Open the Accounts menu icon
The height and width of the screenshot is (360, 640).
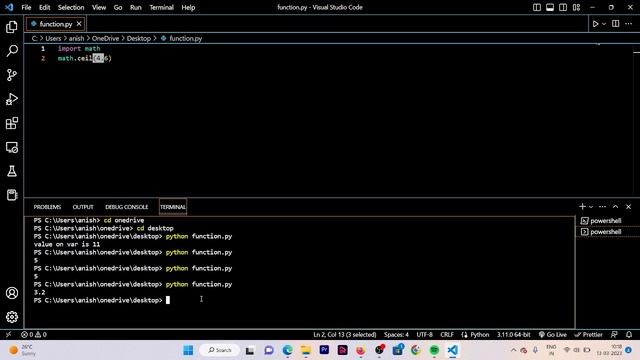click(12, 293)
